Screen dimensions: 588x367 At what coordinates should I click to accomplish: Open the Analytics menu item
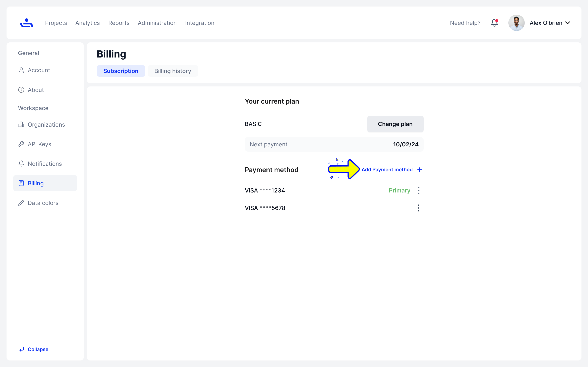[87, 23]
